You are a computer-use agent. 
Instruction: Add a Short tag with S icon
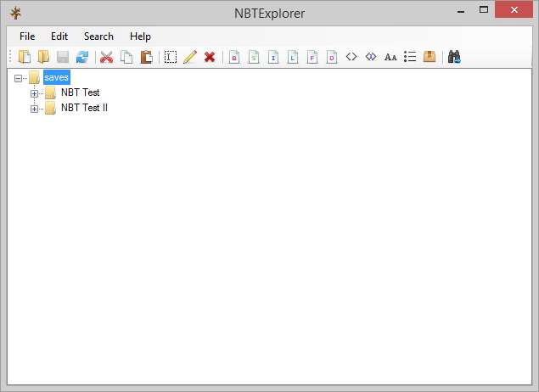[x=253, y=57]
